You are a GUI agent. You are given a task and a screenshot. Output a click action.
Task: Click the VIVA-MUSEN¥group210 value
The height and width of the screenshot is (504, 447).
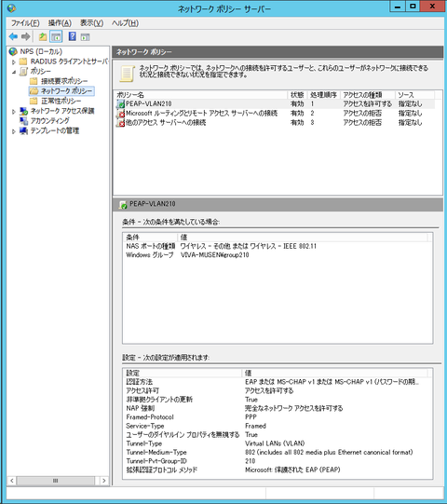click(x=215, y=255)
